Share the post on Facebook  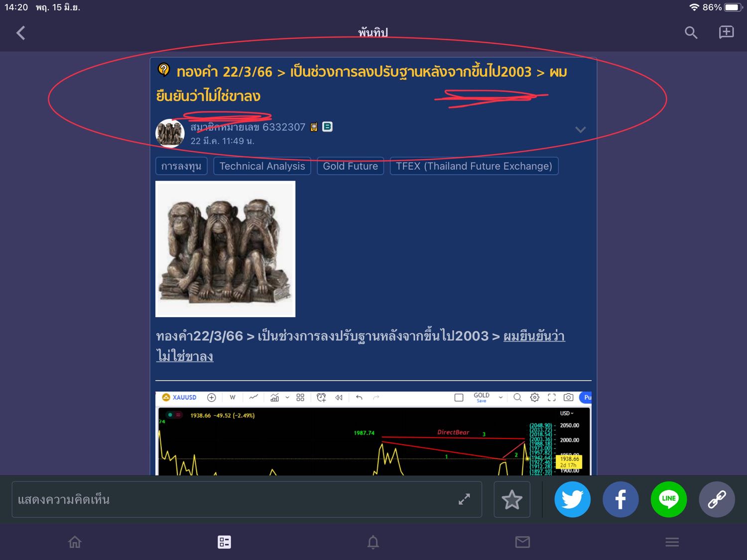(621, 499)
